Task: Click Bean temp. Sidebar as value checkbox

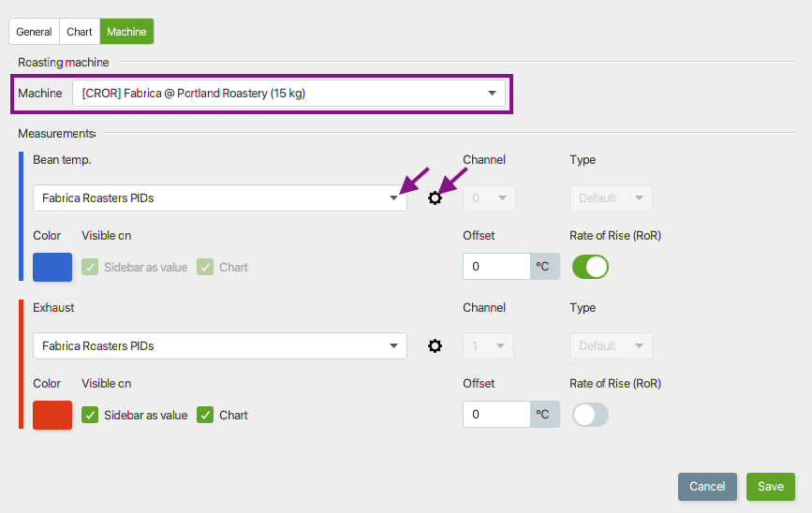Action: pyautogui.click(x=90, y=267)
